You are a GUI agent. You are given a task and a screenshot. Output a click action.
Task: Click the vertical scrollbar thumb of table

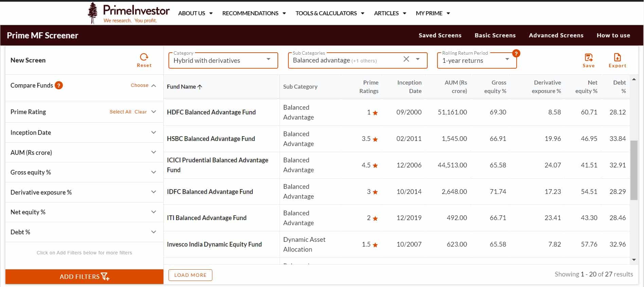(634, 170)
